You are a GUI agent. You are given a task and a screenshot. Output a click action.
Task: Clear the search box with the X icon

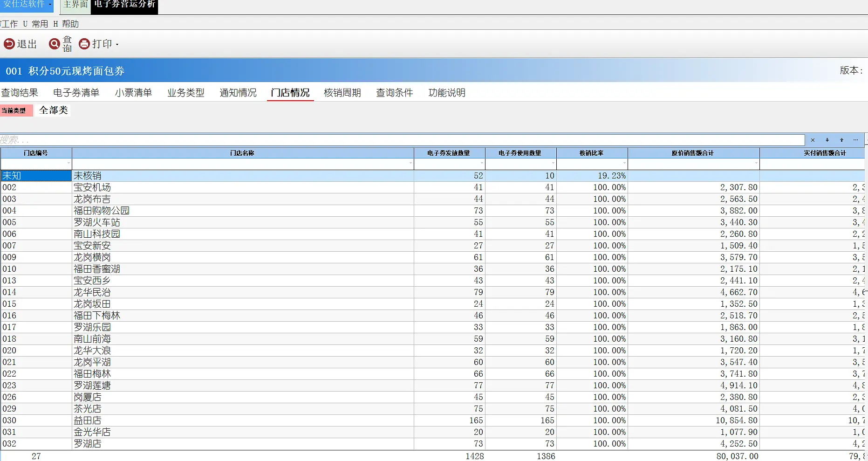click(x=813, y=140)
